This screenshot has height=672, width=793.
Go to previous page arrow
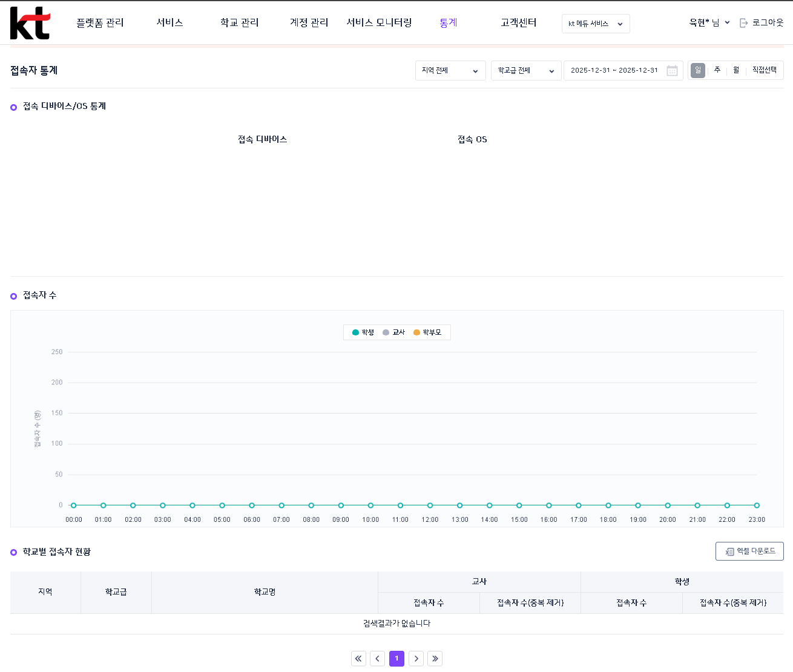point(378,659)
